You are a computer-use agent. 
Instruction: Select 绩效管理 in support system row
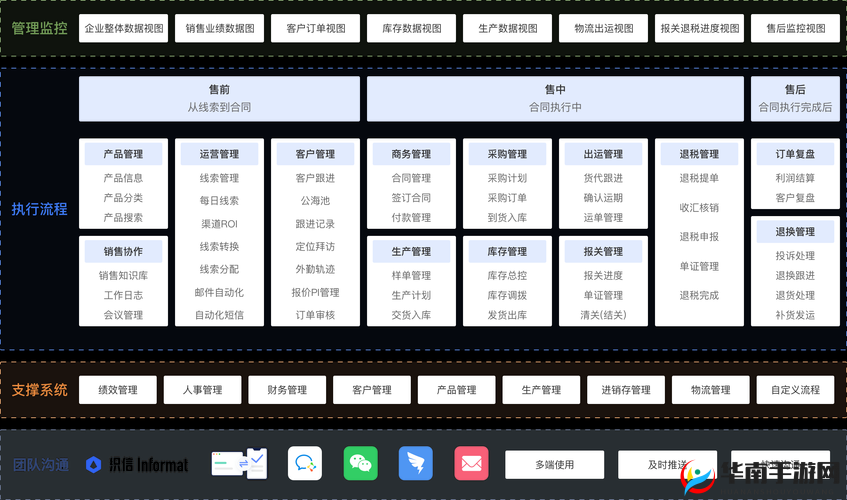point(118,390)
